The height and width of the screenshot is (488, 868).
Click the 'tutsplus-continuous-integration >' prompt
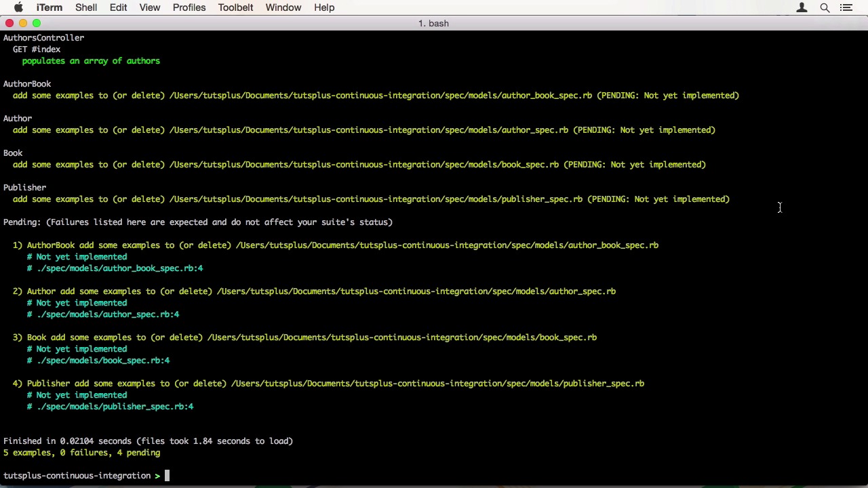coord(81,476)
